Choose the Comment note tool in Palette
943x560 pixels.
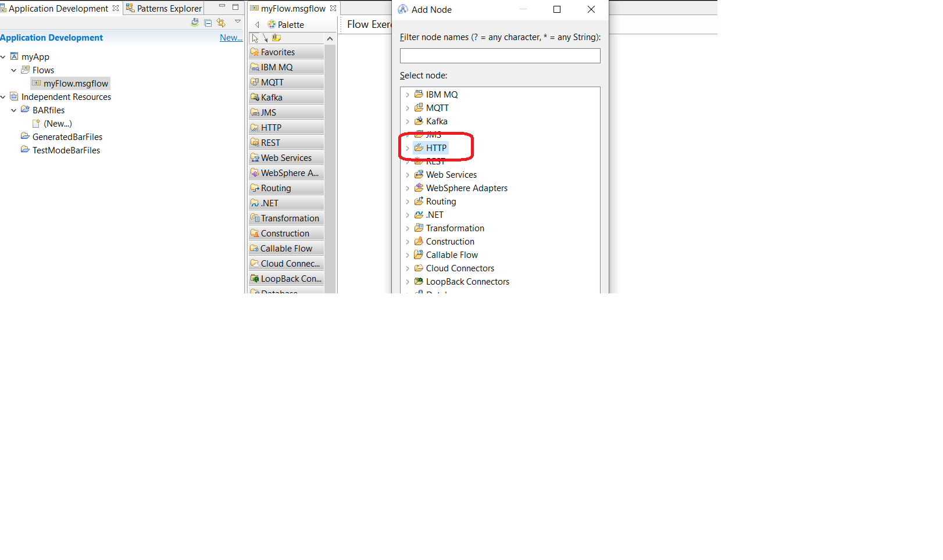point(277,38)
